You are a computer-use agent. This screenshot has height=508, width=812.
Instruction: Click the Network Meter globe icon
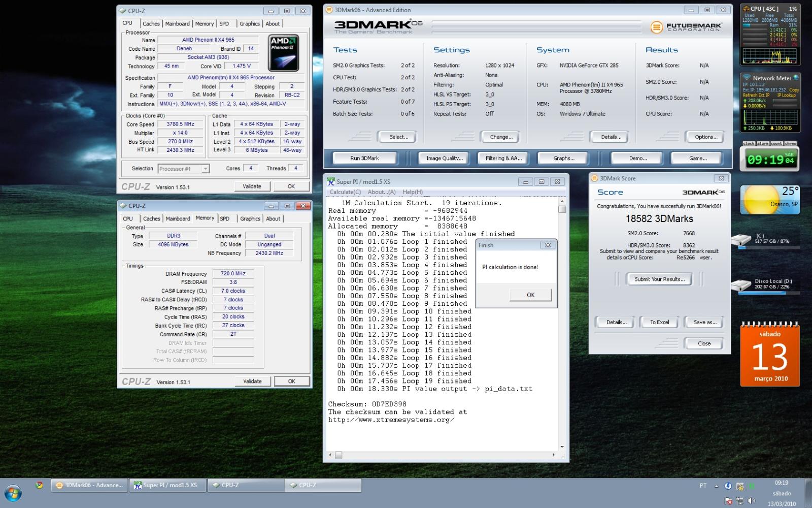pyautogui.click(x=796, y=77)
